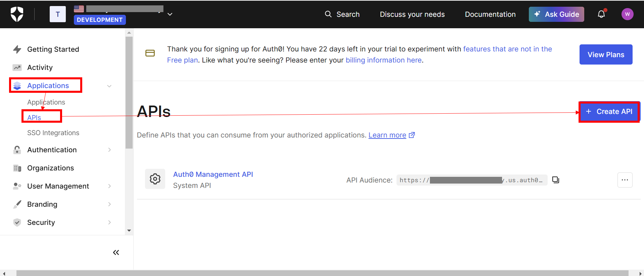
Task: Click the Auth0 shield logo
Action: point(17,14)
